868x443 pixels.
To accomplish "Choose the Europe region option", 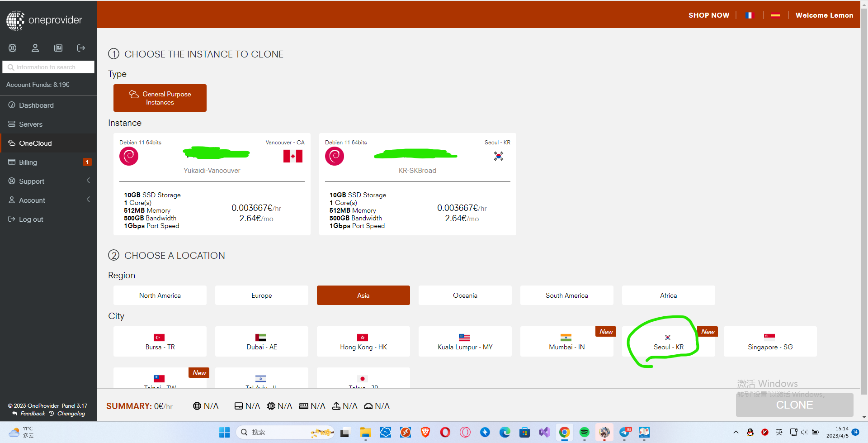I will coord(262,295).
